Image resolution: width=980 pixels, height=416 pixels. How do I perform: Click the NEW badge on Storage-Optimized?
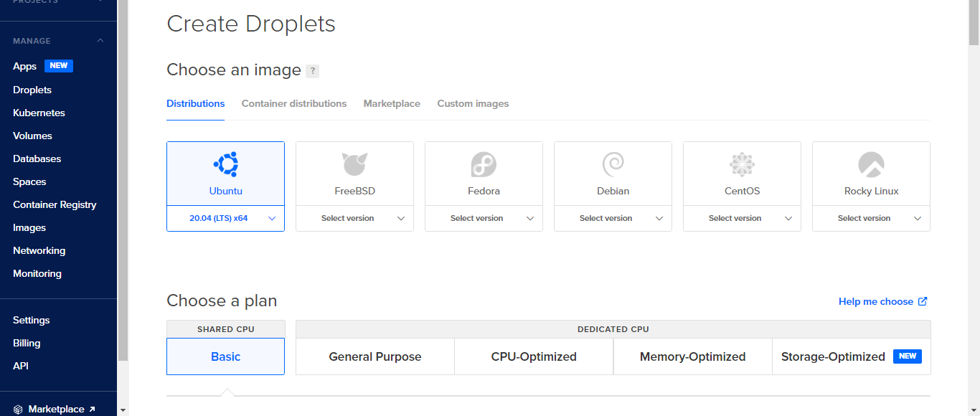908,356
